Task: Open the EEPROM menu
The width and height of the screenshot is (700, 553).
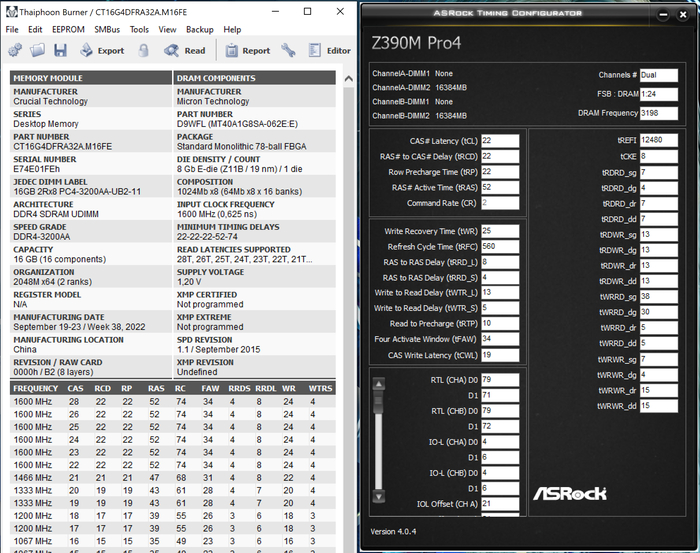Action: 68,29
